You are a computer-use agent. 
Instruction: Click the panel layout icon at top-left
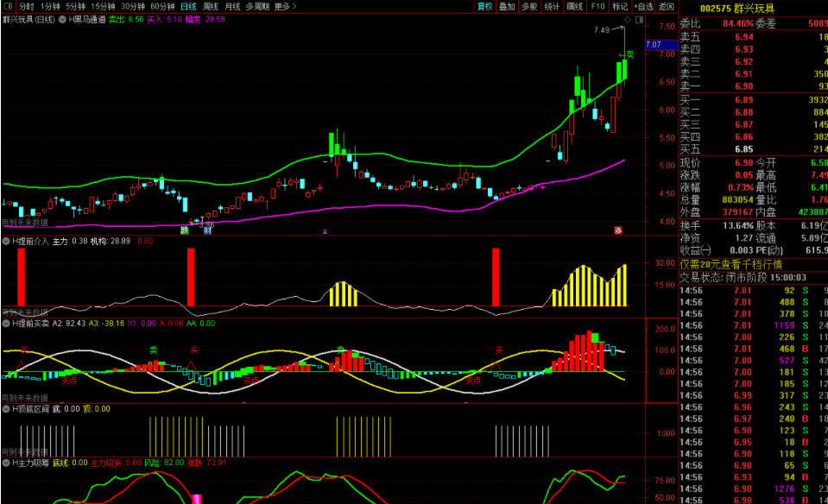(x=8, y=6)
